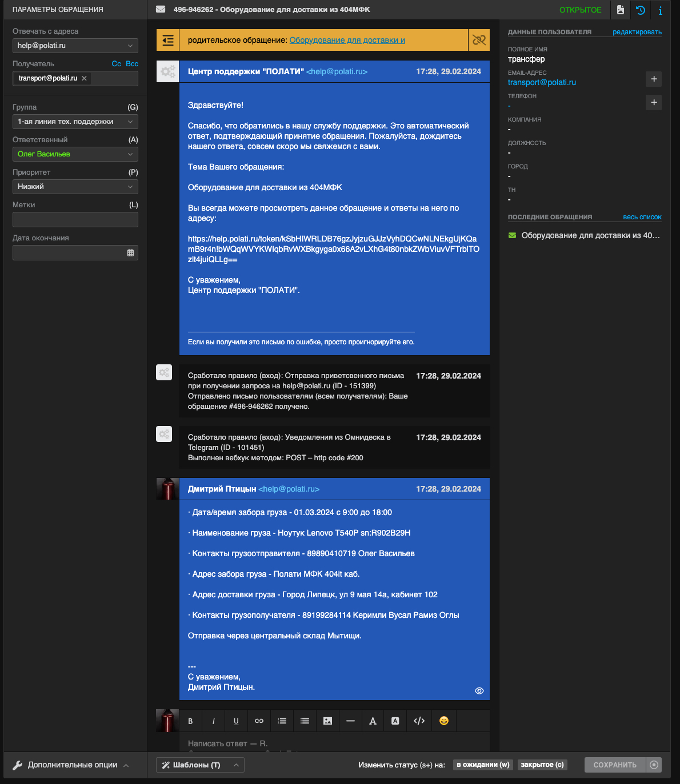Click gear avatar of Центр поддержки message

tap(167, 71)
